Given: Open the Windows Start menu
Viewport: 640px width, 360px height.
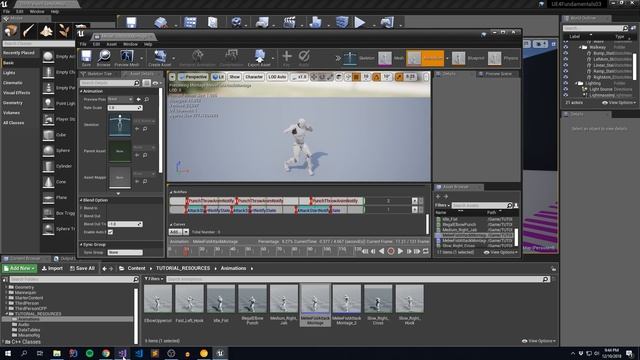Looking at the screenshot, I should (8, 353).
